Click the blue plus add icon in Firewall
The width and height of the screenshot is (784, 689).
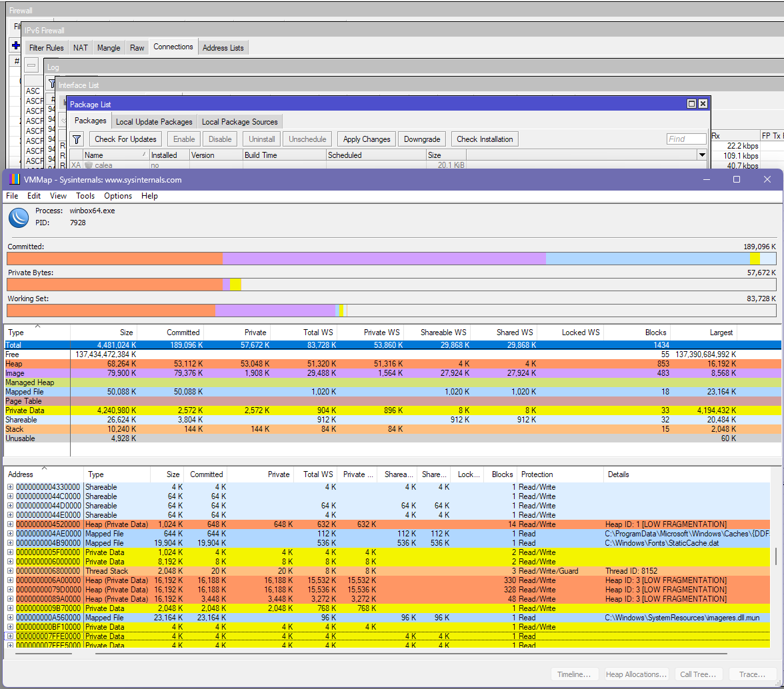[x=16, y=46]
